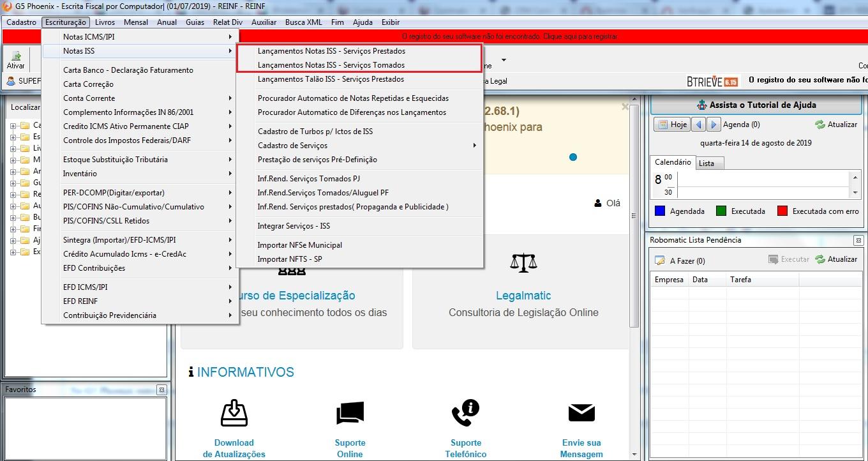Open the Livros menu
Image resolution: width=868 pixels, height=461 pixels.
click(x=105, y=22)
